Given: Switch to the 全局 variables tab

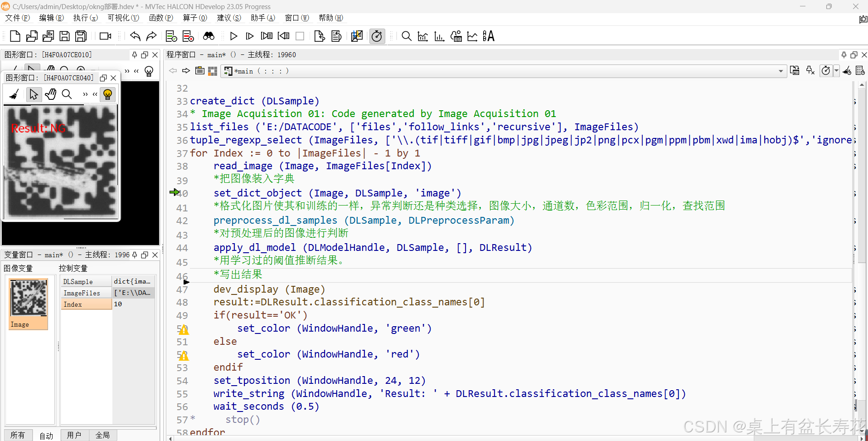Looking at the screenshot, I should (103, 435).
